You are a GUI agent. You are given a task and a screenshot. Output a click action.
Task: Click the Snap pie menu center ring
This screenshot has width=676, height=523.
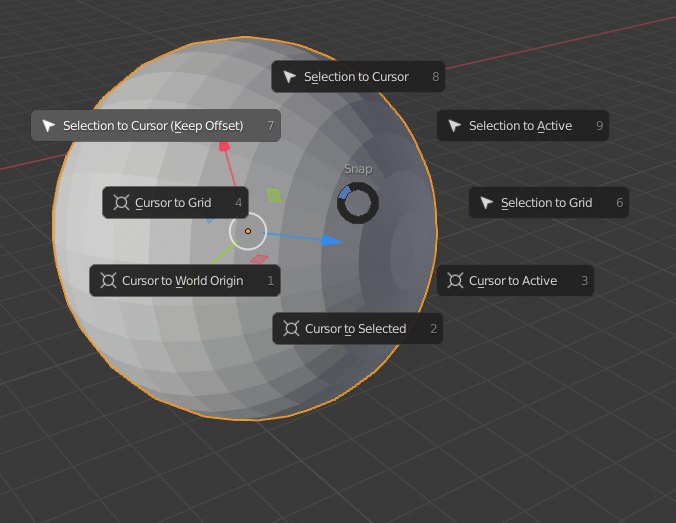click(358, 203)
